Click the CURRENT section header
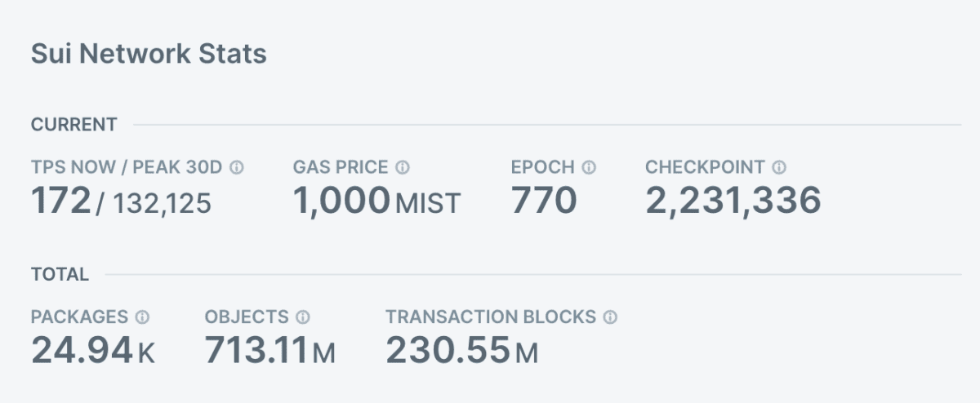Screen dimensions: 980x403 pyautogui.click(x=73, y=125)
